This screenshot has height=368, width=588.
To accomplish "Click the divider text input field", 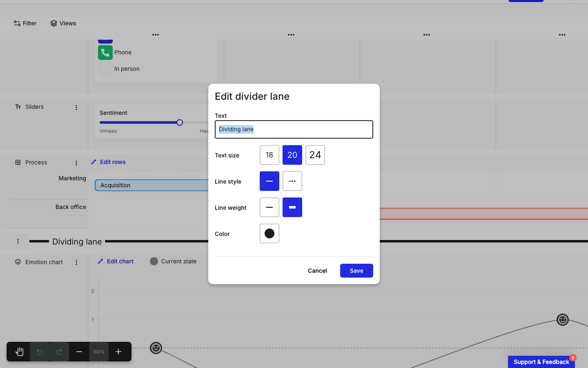I will [x=294, y=129].
